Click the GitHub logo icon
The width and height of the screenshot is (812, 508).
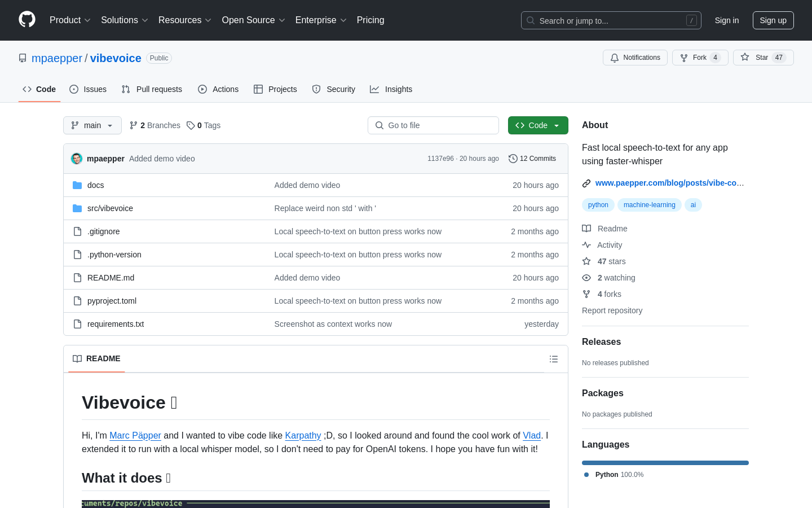27,20
